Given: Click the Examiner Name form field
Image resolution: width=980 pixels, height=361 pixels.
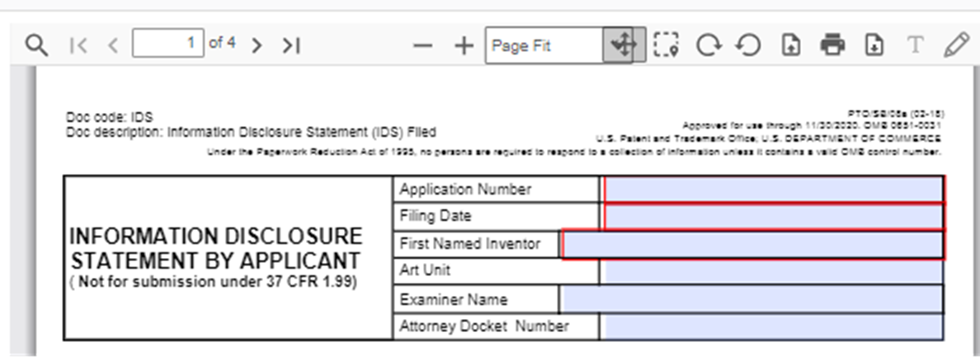Looking at the screenshot, I should [x=751, y=299].
